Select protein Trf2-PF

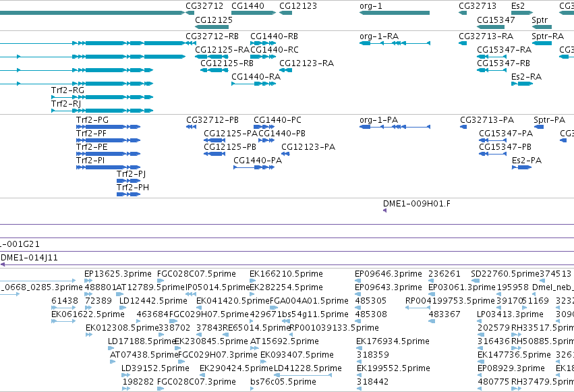[x=91, y=134]
